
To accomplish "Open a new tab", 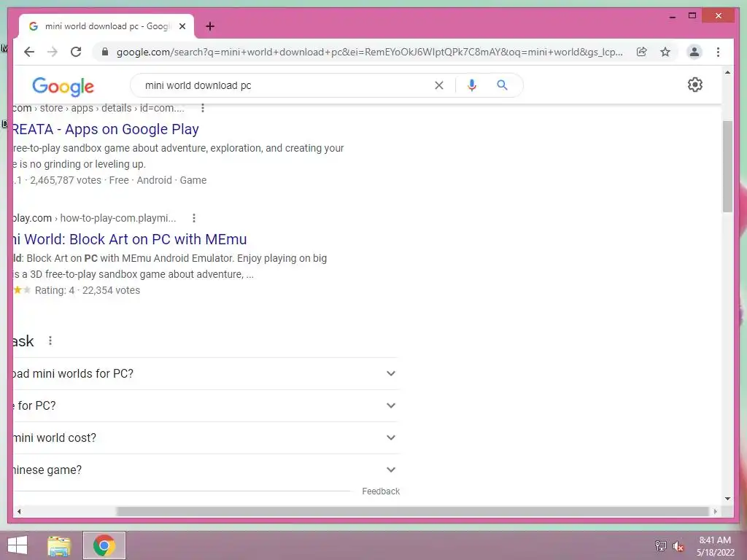I will pyautogui.click(x=210, y=26).
